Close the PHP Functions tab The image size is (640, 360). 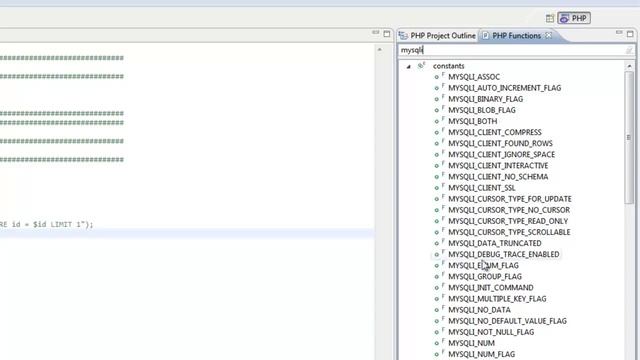[x=549, y=36]
